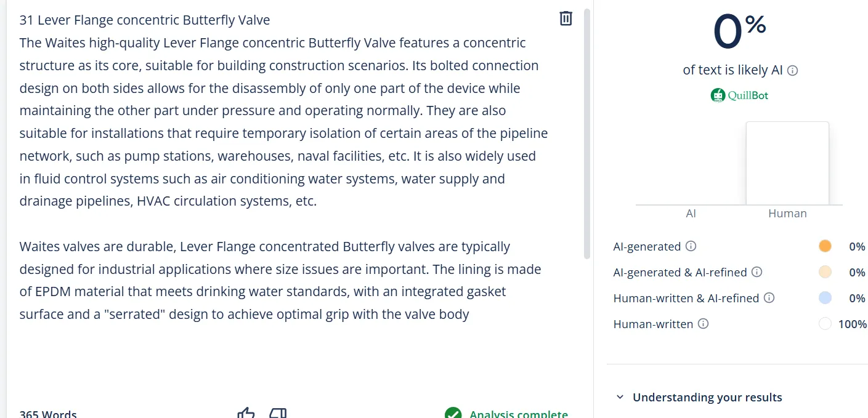Image resolution: width=868 pixels, height=418 pixels.
Task: Show info for Human-written & AI-refined
Action: [769, 298]
